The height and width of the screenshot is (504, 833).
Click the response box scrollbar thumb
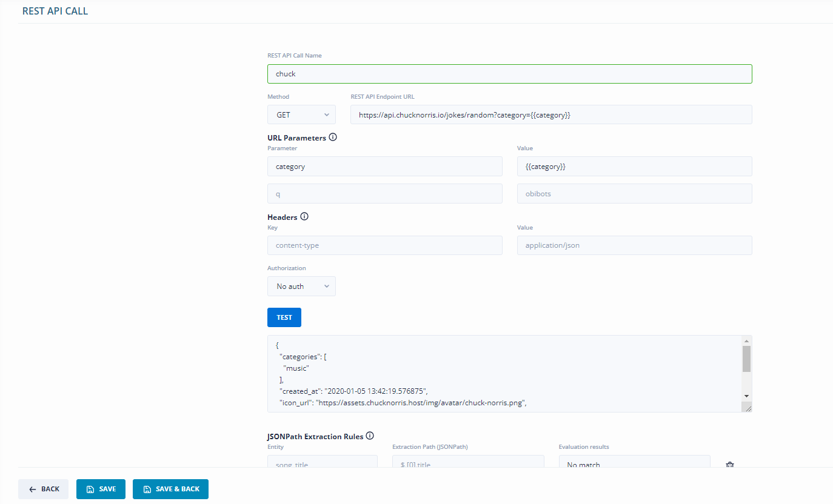(x=746, y=359)
